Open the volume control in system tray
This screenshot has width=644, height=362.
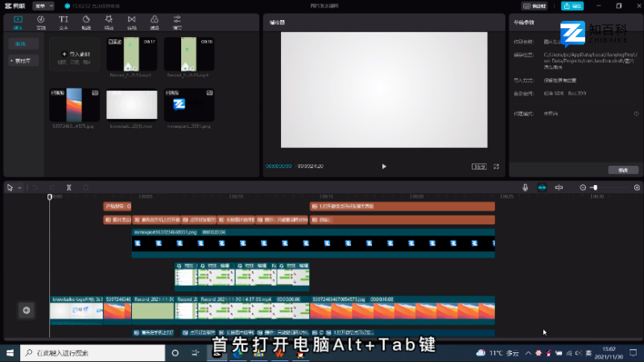pos(578,353)
